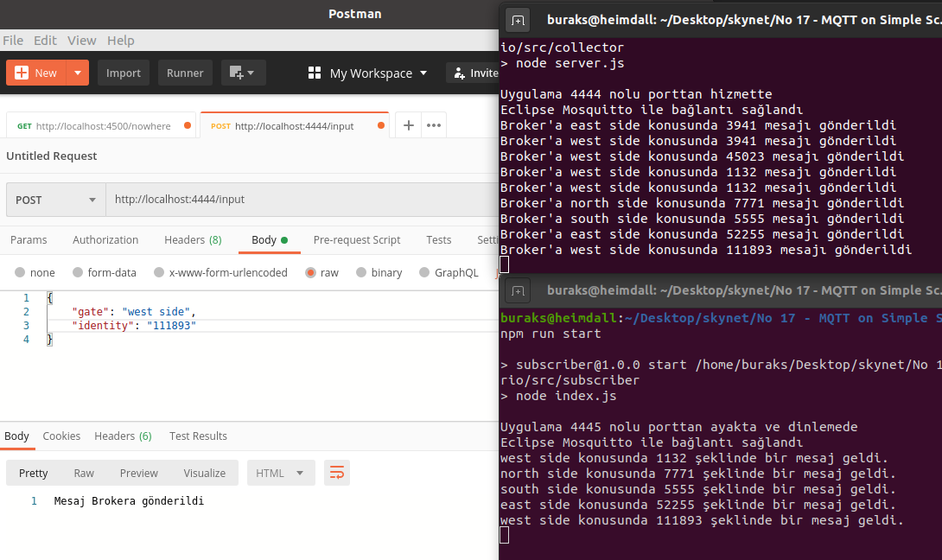The height and width of the screenshot is (560, 942).
Task: Open the Test Results tab
Action: point(198,436)
